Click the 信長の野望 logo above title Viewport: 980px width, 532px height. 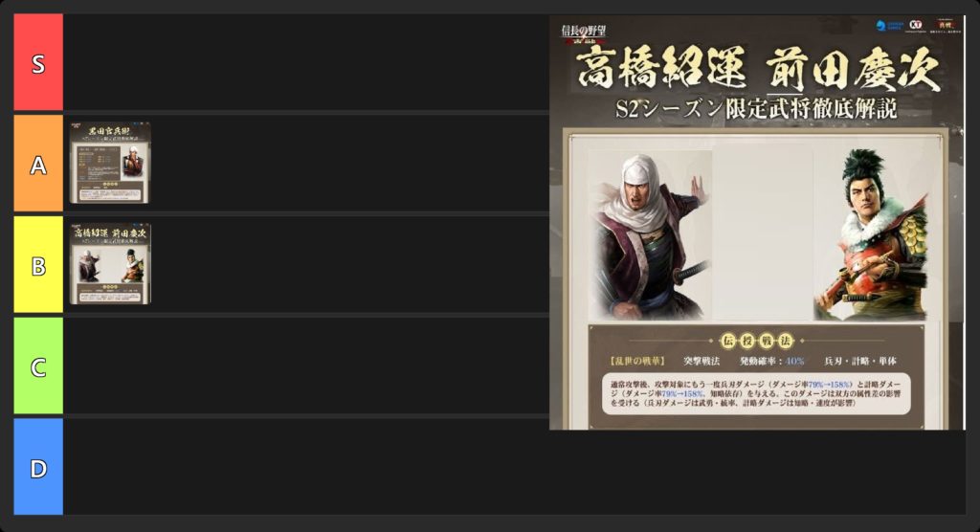pos(583,33)
